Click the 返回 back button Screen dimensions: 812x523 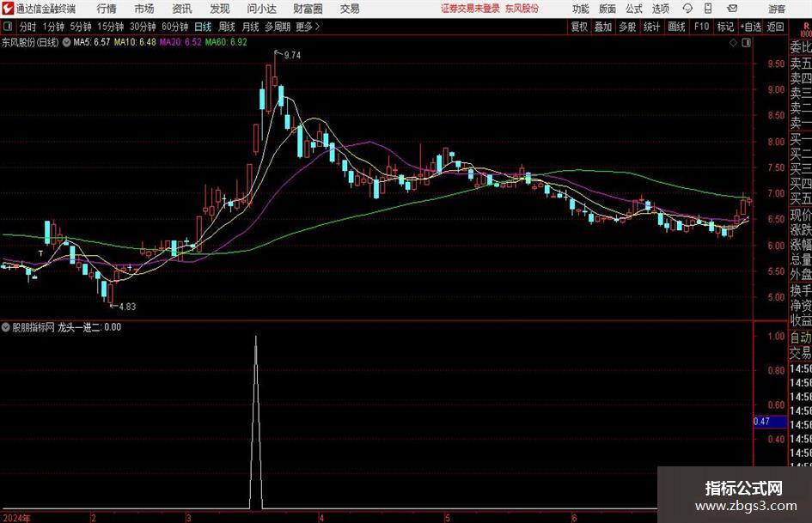click(x=775, y=27)
